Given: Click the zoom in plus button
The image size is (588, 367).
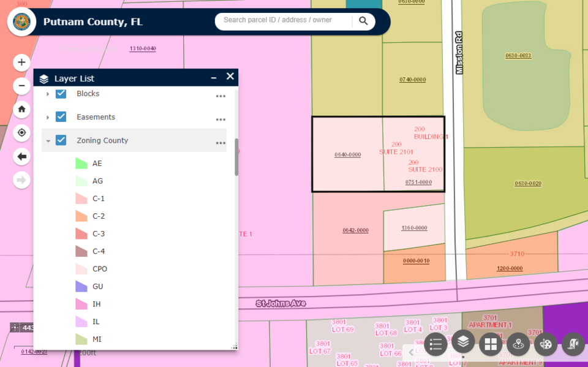Looking at the screenshot, I should click(21, 62).
